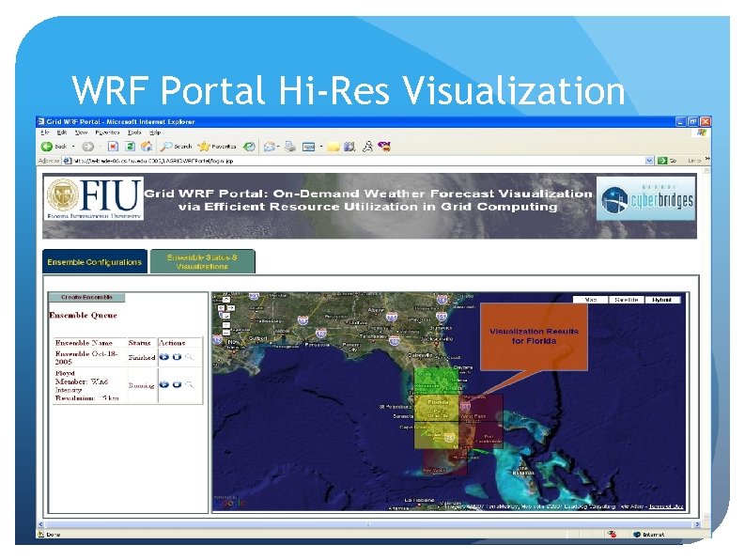This screenshot has height=560, width=745.
Task: Pan the map right with arrow control
Action: 232,308
